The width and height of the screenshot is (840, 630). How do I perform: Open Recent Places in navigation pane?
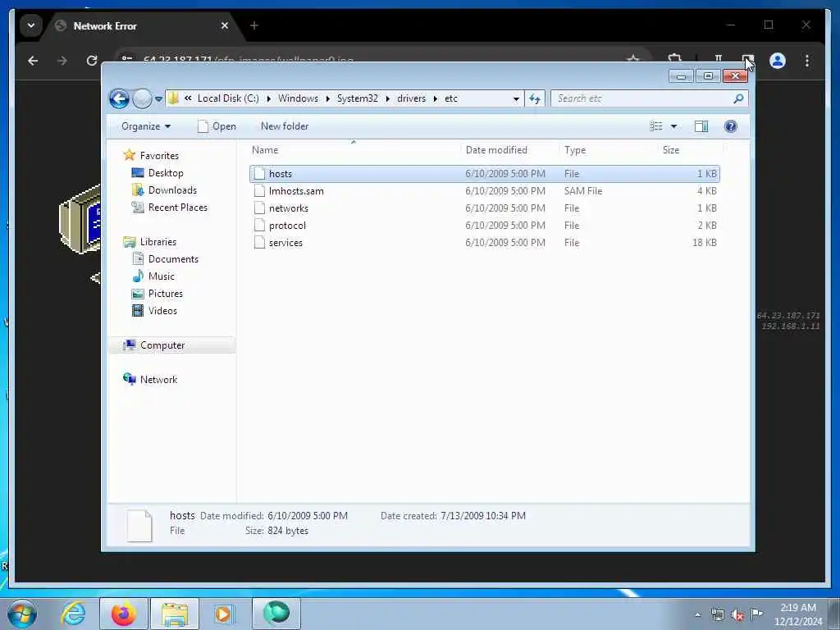169,208
